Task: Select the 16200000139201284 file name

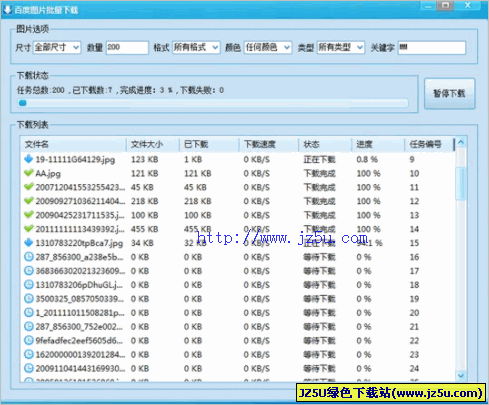Action: point(80,354)
